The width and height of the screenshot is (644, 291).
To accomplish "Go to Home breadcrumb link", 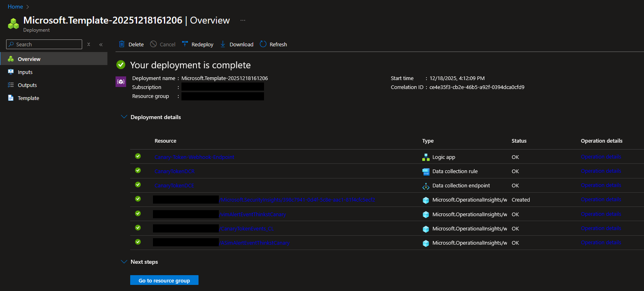I will point(15,7).
